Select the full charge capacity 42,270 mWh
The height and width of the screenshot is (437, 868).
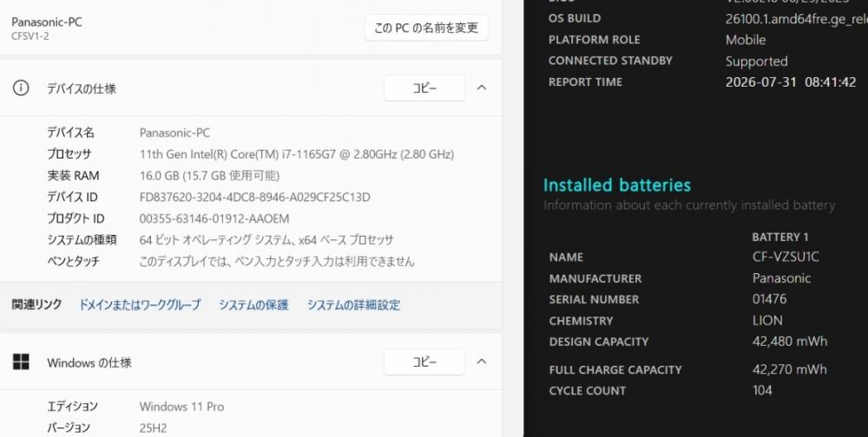pos(789,369)
